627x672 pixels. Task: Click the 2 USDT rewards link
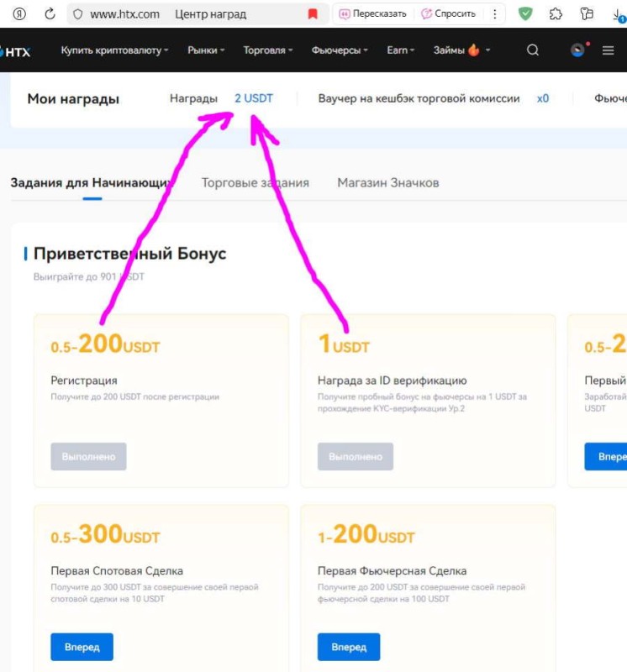(254, 98)
